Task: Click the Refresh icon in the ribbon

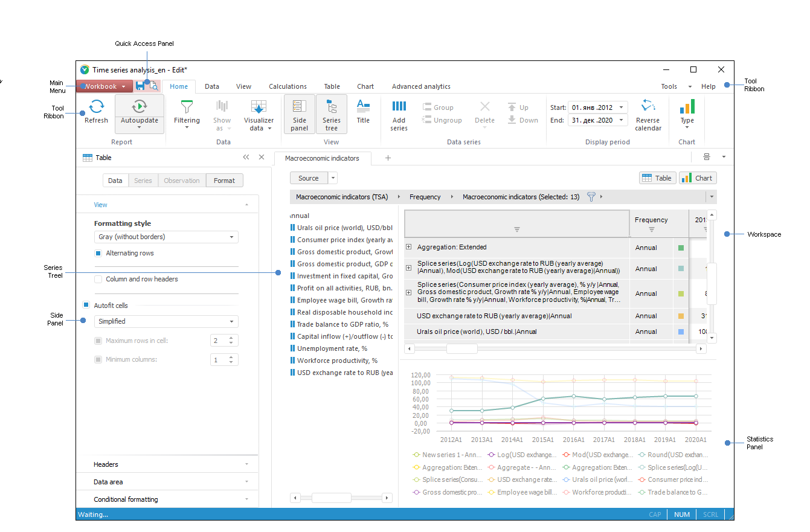Action: 96,107
